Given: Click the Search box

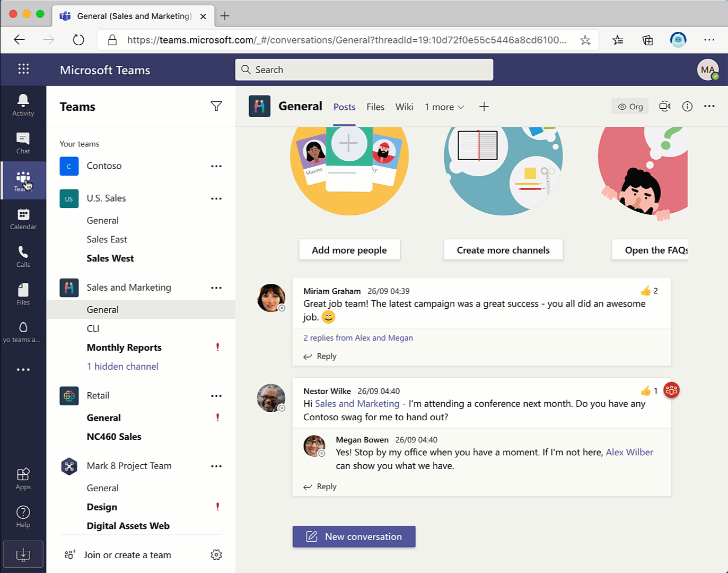Looking at the screenshot, I should [364, 70].
